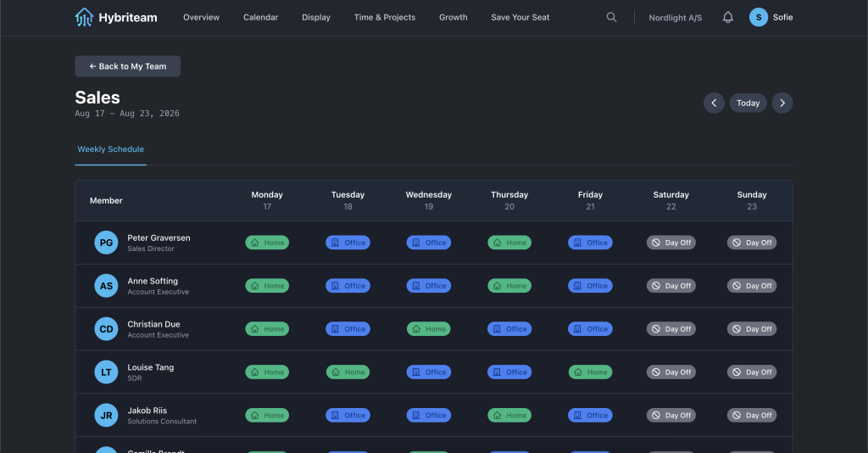Go to next week arrow
This screenshot has height=453, width=868.
point(782,103)
